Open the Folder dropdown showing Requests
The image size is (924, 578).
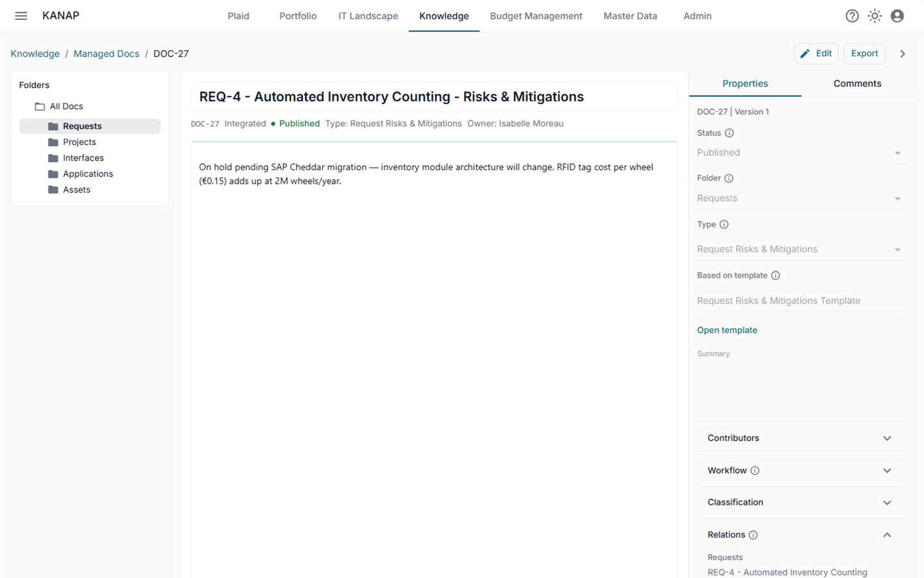[x=801, y=198]
